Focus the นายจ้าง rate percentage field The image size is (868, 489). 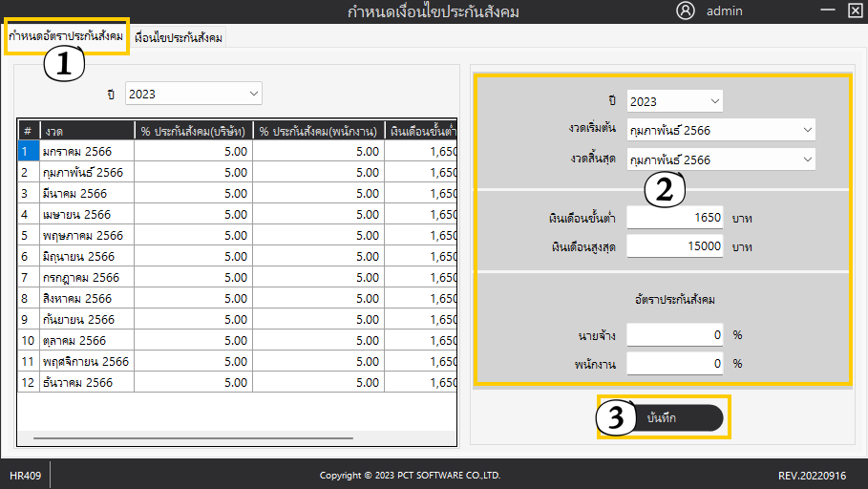(x=676, y=335)
